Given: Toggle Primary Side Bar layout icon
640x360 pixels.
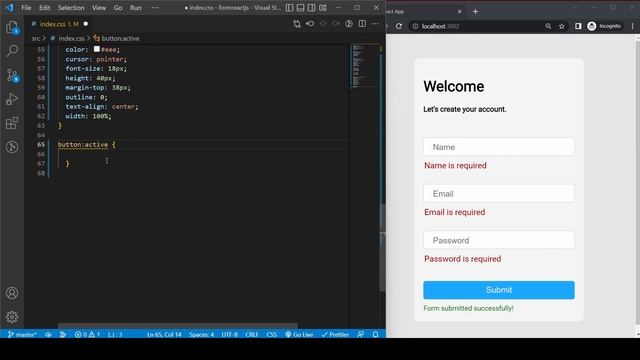Looking at the screenshot, I should coord(289,8).
